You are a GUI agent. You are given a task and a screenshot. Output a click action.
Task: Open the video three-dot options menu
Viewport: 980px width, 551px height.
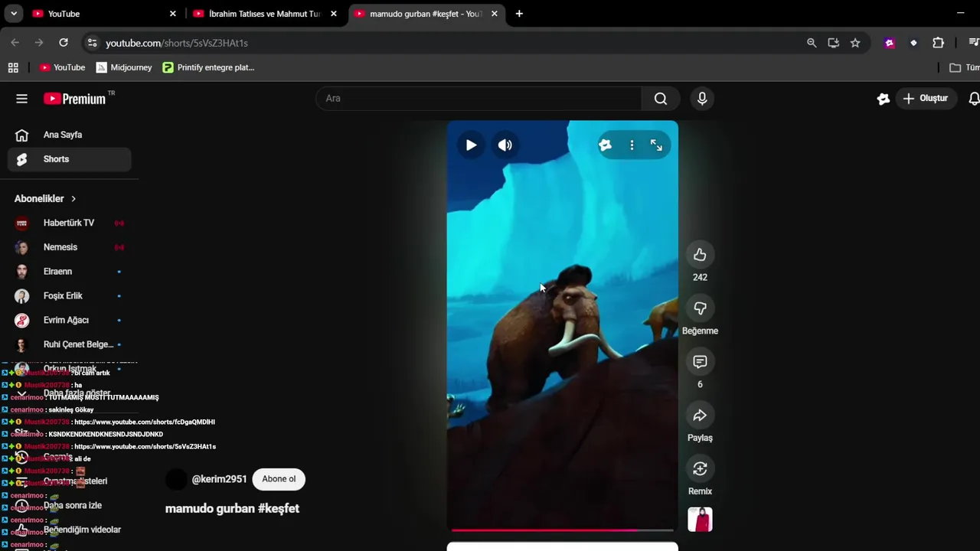pyautogui.click(x=632, y=145)
